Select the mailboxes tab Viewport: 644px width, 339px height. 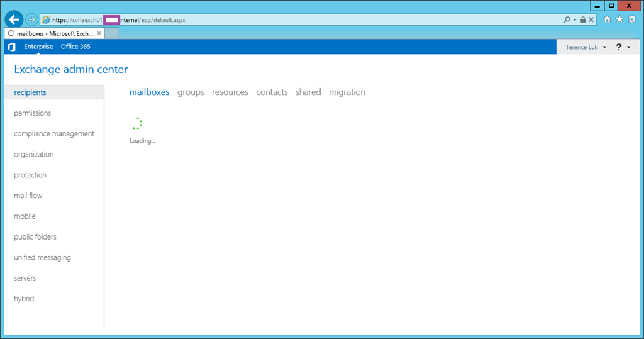(149, 92)
